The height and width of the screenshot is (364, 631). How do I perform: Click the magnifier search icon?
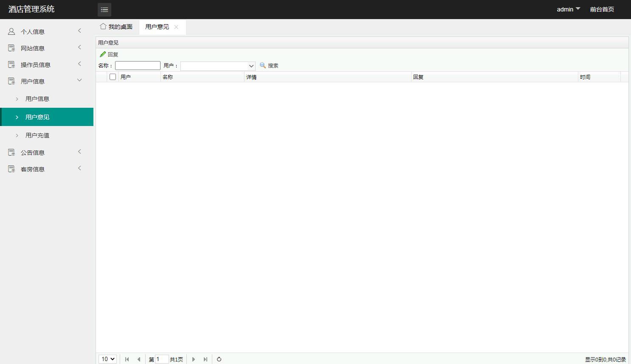coord(263,65)
